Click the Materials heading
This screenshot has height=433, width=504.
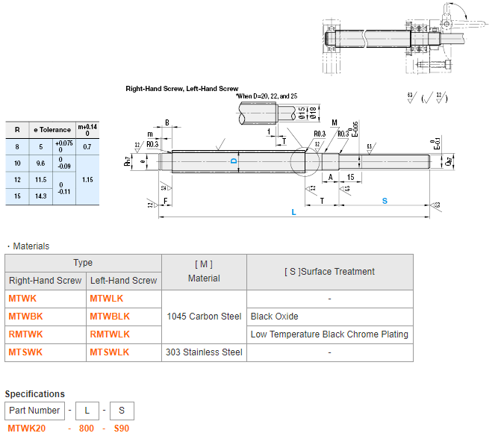click(31, 246)
